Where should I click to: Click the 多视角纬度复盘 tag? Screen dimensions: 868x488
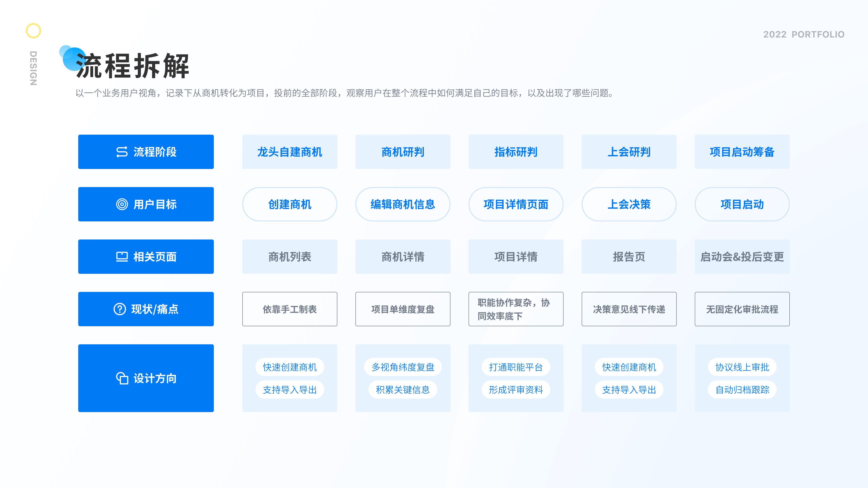click(x=403, y=367)
